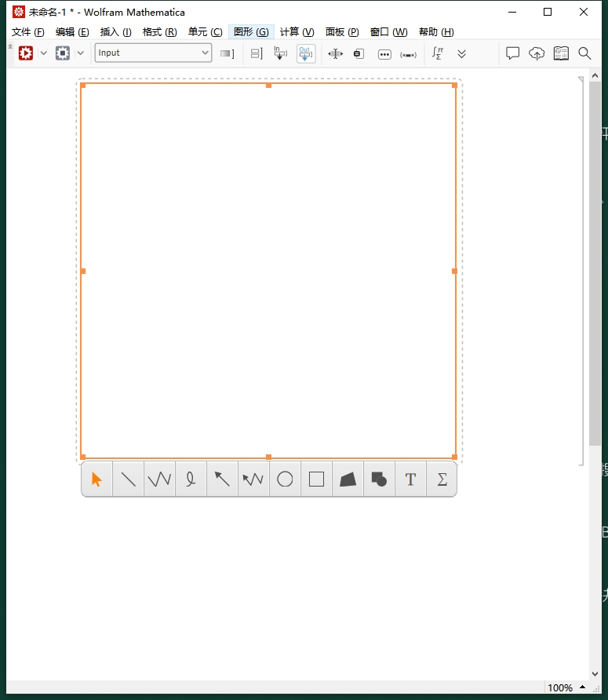Screen dimensions: 608x700
Task: Click the vertical scrollbar on the right
Action: click(x=595, y=259)
